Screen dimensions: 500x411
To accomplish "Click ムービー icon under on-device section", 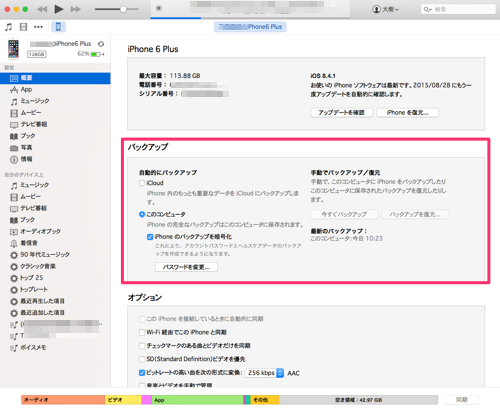I will [x=14, y=197].
